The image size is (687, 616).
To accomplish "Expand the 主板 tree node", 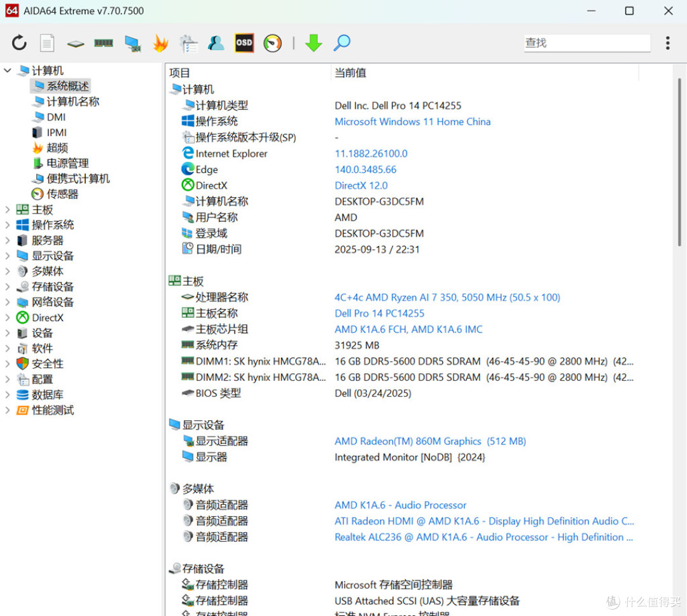I will (x=8, y=210).
